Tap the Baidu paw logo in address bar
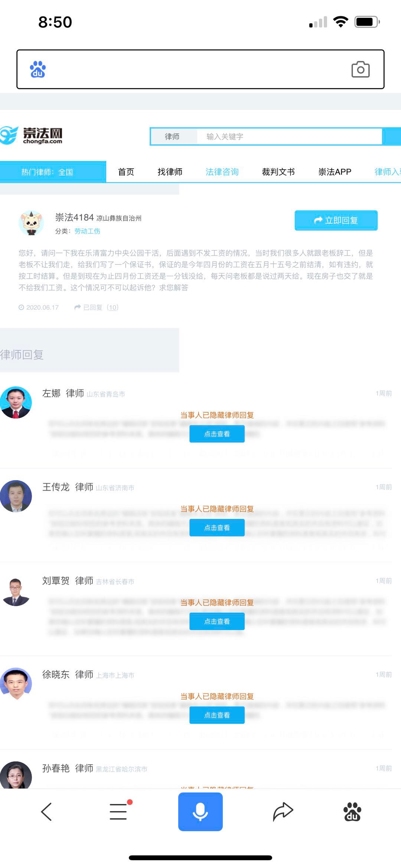This screenshot has height=868, width=401. point(38,69)
